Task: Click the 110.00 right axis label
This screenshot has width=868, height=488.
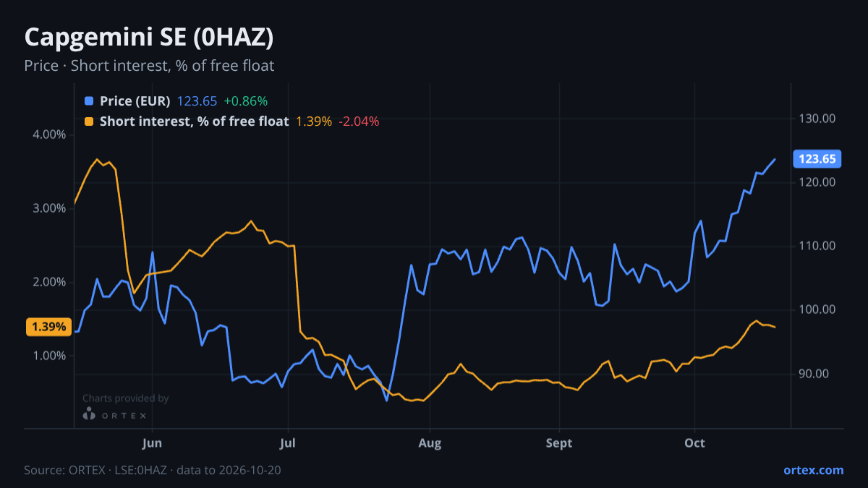Action: click(817, 246)
